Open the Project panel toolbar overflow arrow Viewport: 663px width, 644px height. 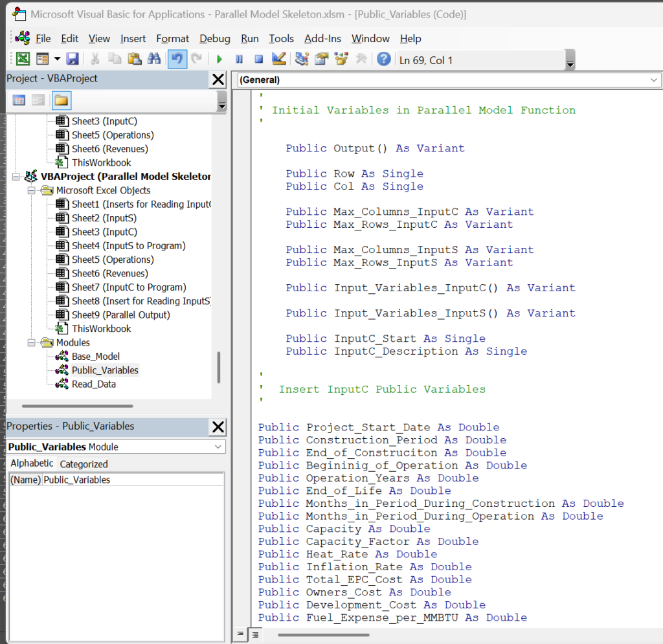221,102
